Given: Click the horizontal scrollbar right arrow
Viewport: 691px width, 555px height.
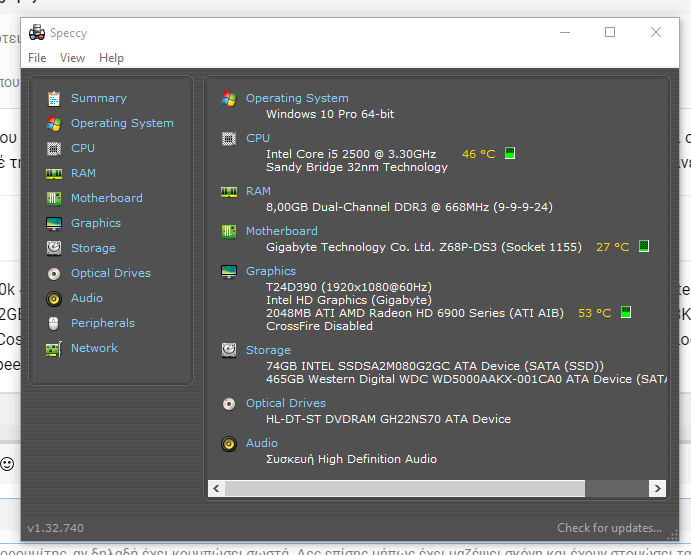Looking at the screenshot, I should click(657, 488).
